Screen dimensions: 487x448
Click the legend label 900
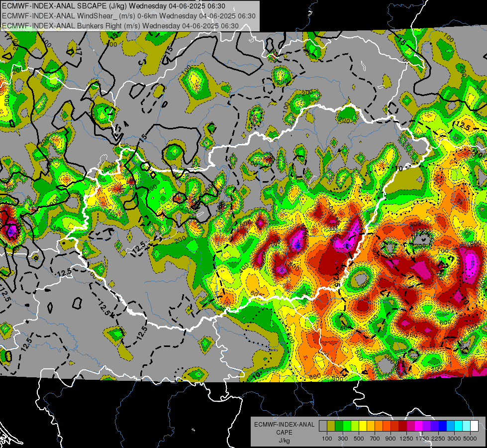pyautogui.click(x=390, y=439)
